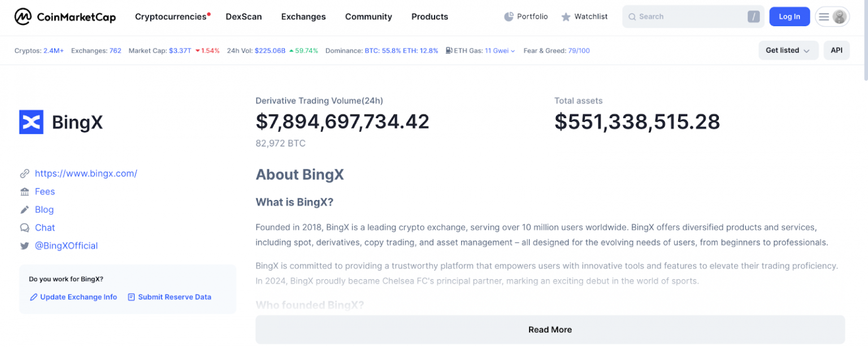
Task: Expand the Get listed dropdown
Action: point(788,50)
